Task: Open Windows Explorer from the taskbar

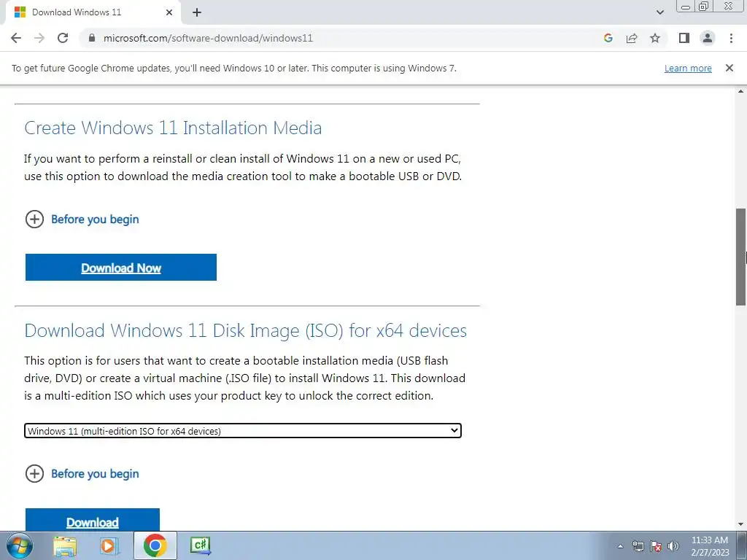Action: pos(65,545)
